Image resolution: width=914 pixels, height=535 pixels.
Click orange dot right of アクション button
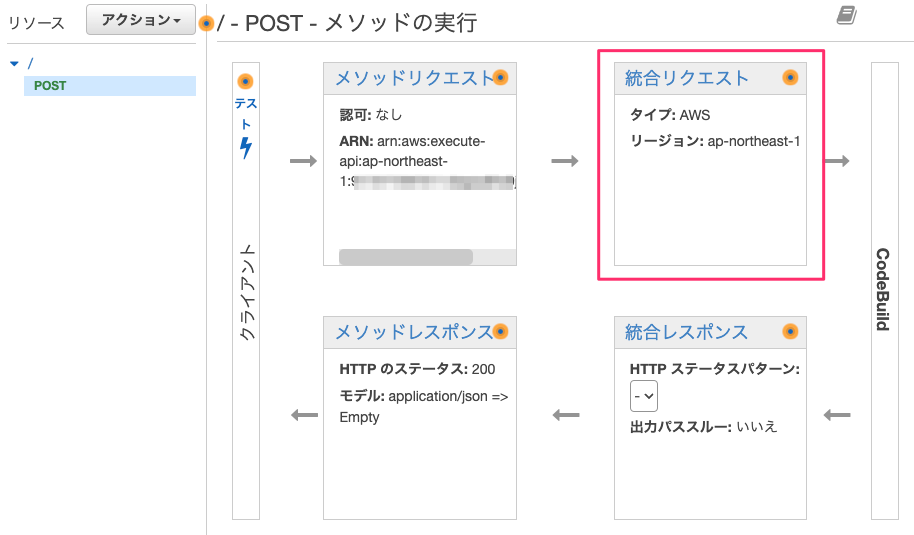click(206, 23)
